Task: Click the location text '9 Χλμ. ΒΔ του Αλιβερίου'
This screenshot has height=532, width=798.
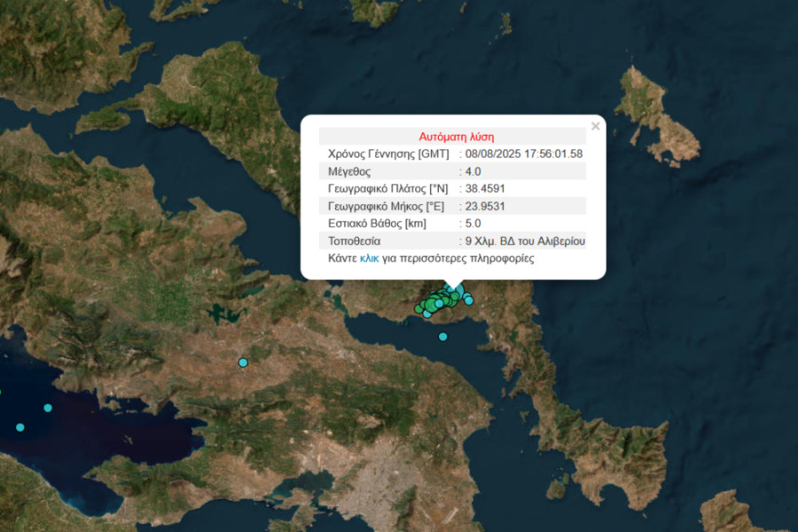Action: 525,241
